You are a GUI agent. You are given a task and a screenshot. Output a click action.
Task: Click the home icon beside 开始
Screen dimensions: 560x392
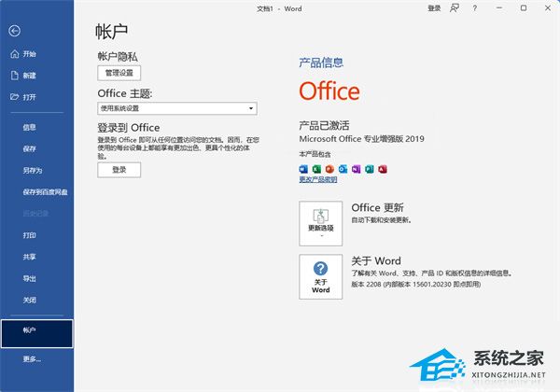[x=14, y=54]
